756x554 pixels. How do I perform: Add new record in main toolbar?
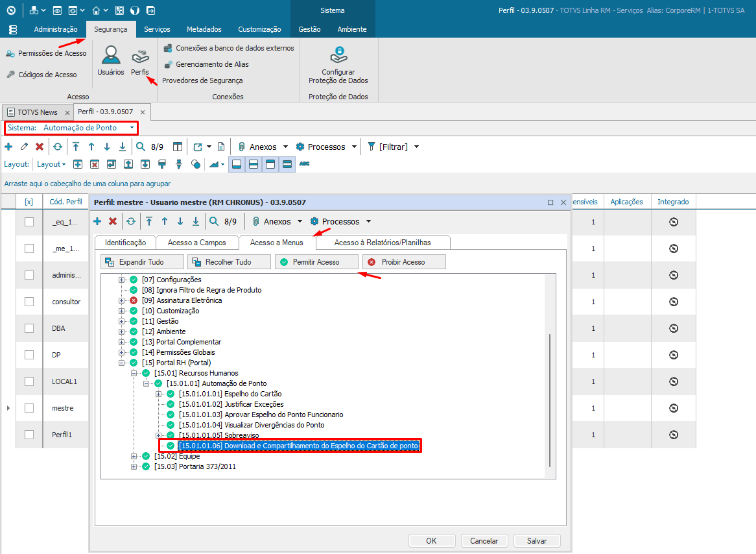(8, 147)
